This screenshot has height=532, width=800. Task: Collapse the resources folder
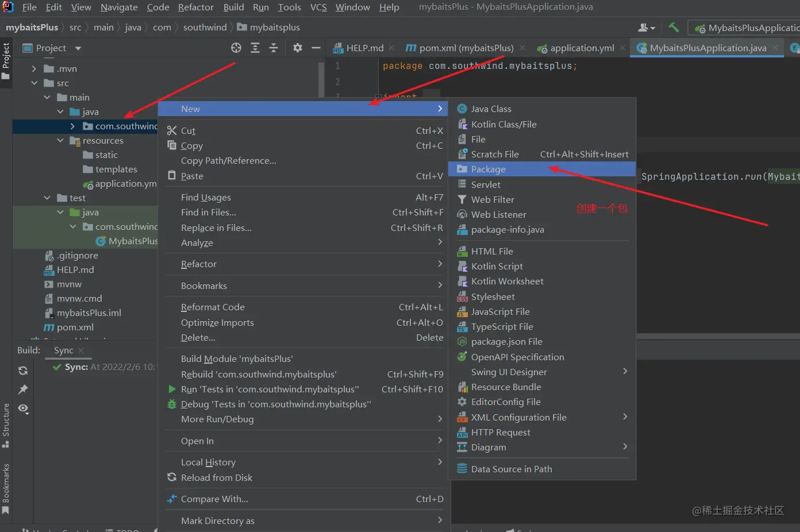[x=60, y=141]
